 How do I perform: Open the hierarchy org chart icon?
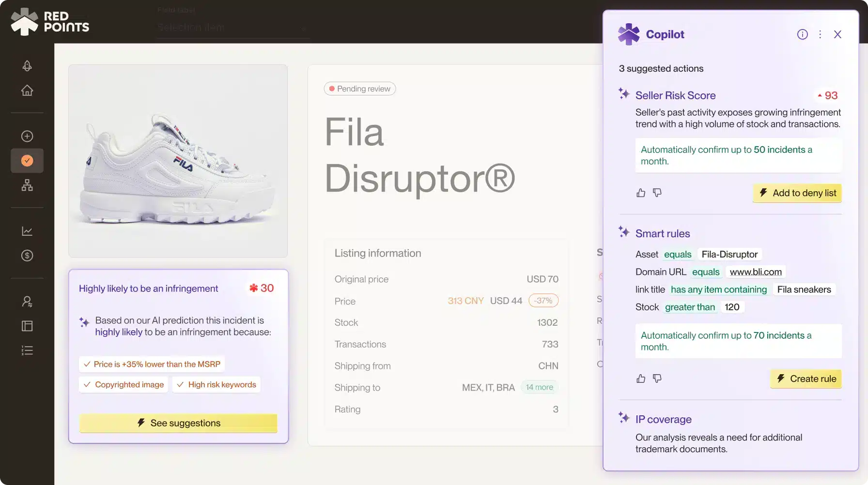27,185
